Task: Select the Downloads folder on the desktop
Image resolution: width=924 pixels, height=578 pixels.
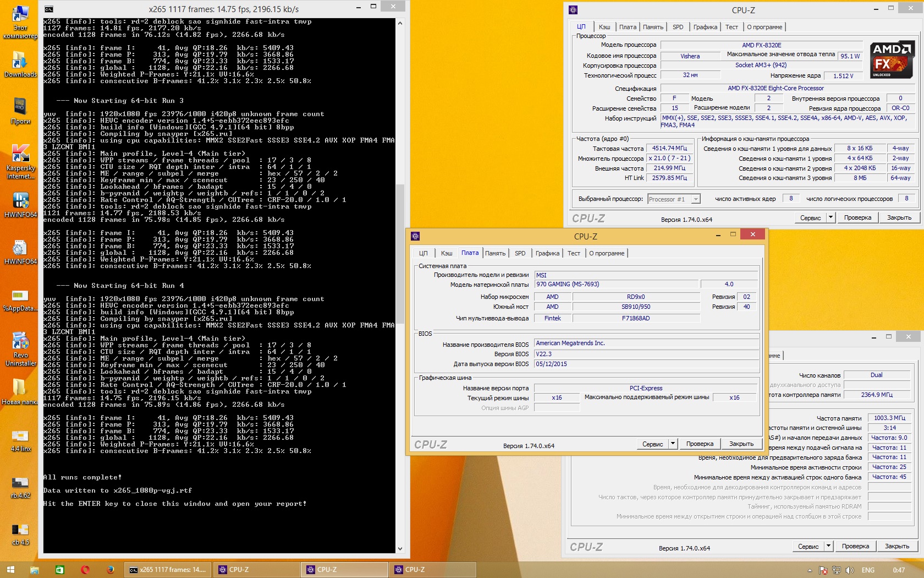Action: click(x=20, y=65)
